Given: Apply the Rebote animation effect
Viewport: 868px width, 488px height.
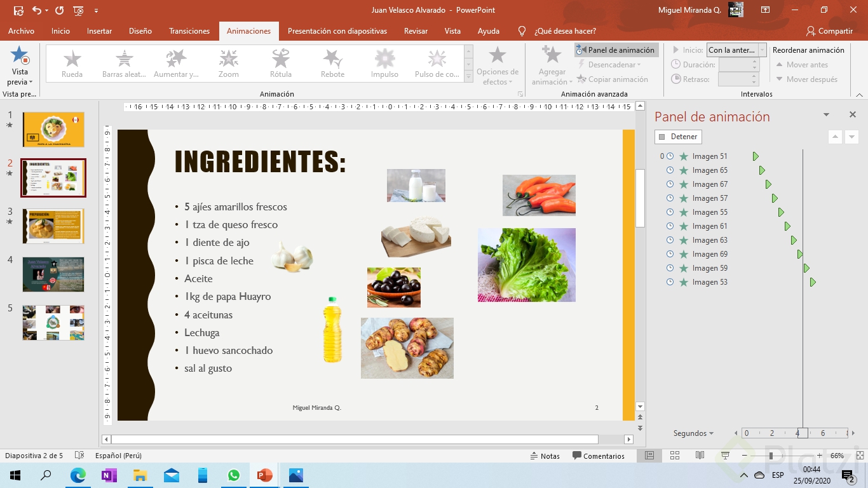Looking at the screenshot, I should pos(332,64).
